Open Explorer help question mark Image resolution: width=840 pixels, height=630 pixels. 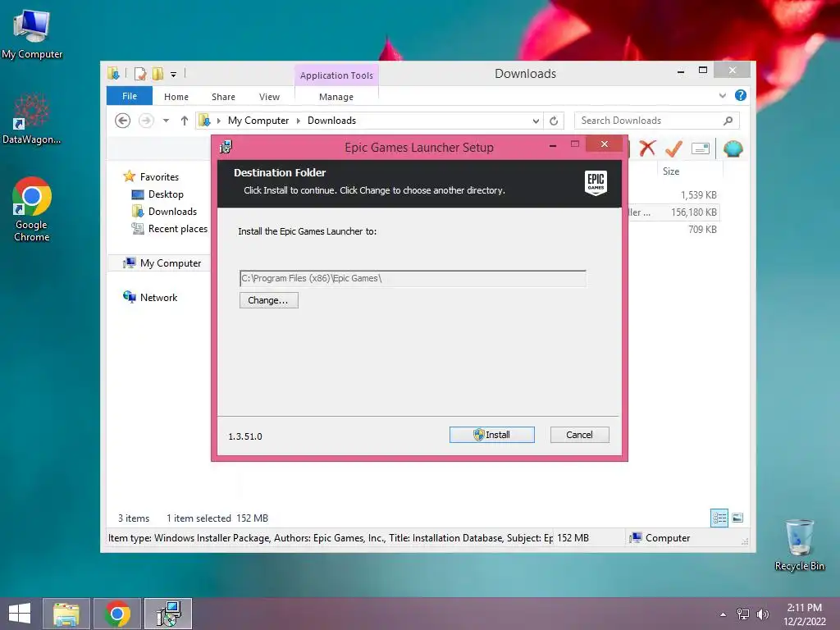pos(741,95)
